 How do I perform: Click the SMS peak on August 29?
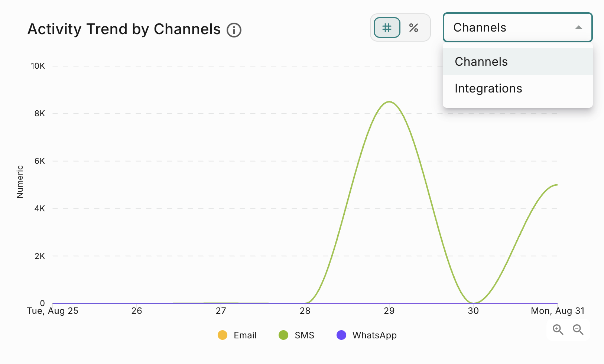[x=389, y=102]
